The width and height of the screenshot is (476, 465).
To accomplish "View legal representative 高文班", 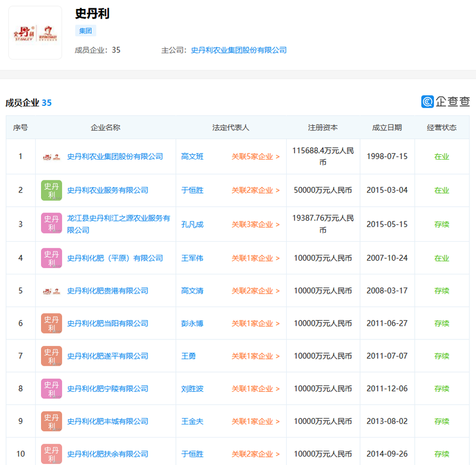I will click(x=192, y=157).
